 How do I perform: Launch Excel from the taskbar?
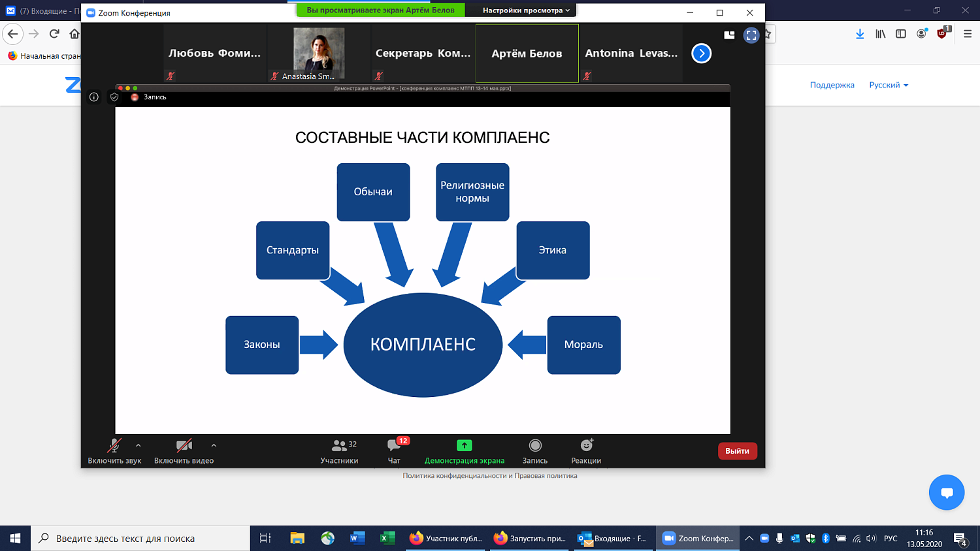click(387, 538)
